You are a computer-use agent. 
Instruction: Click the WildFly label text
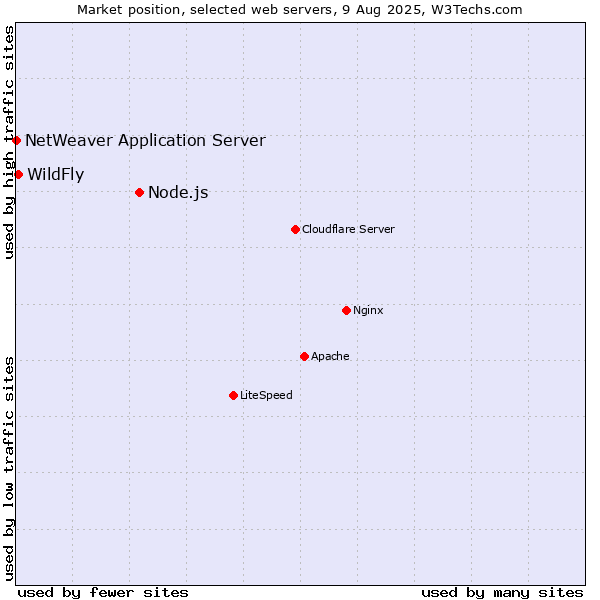click(x=56, y=174)
